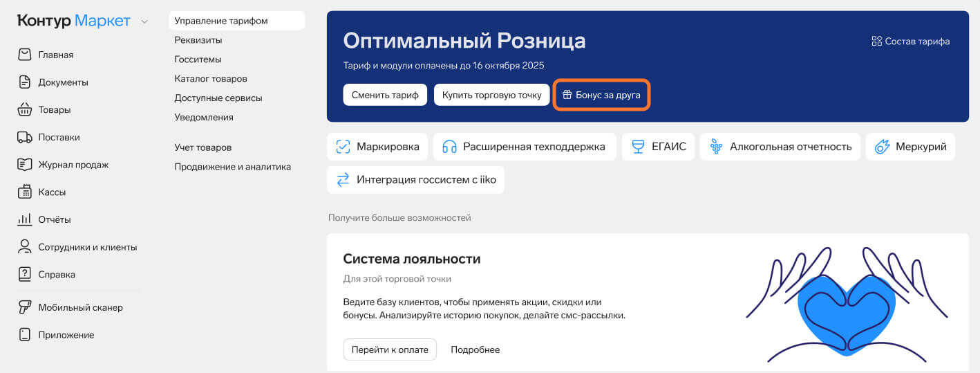This screenshot has width=980, height=373.
Task: Click the ЕГАИС wine glass icon
Action: coord(638,147)
